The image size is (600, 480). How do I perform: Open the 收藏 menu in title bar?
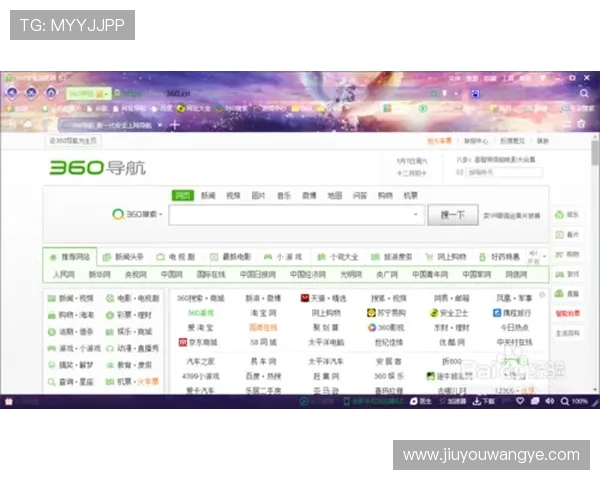(490, 78)
